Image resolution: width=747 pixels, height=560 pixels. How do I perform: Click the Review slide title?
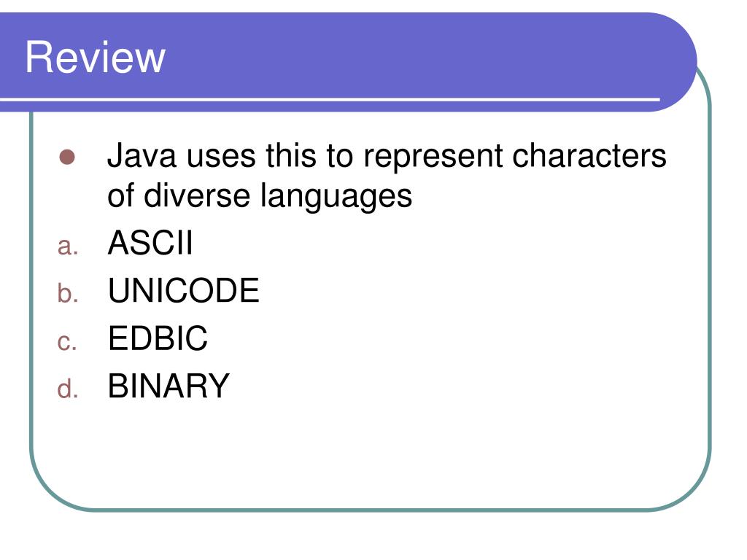96,57
